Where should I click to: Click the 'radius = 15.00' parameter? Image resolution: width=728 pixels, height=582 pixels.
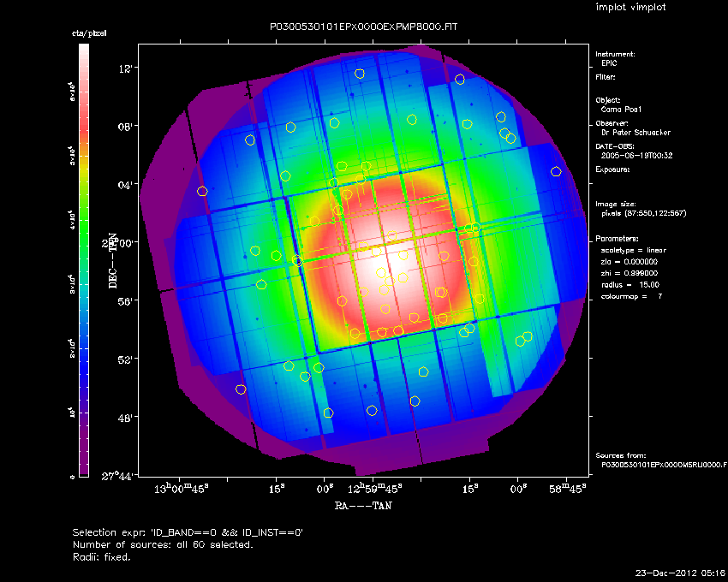click(630, 285)
